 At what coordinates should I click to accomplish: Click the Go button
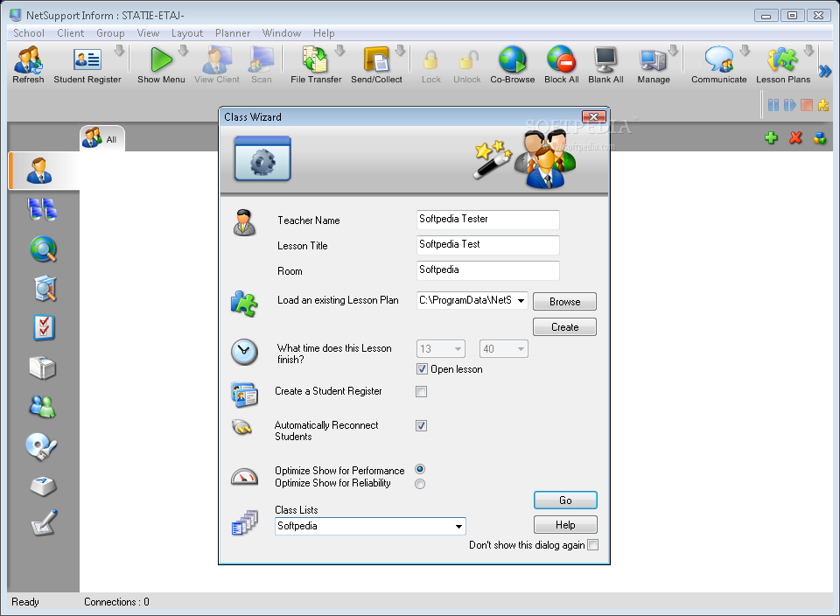[x=565, y=500]
